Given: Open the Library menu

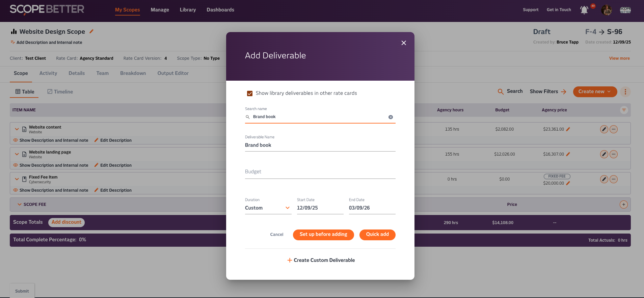Looking at the screenshot, I should (188, 10).
